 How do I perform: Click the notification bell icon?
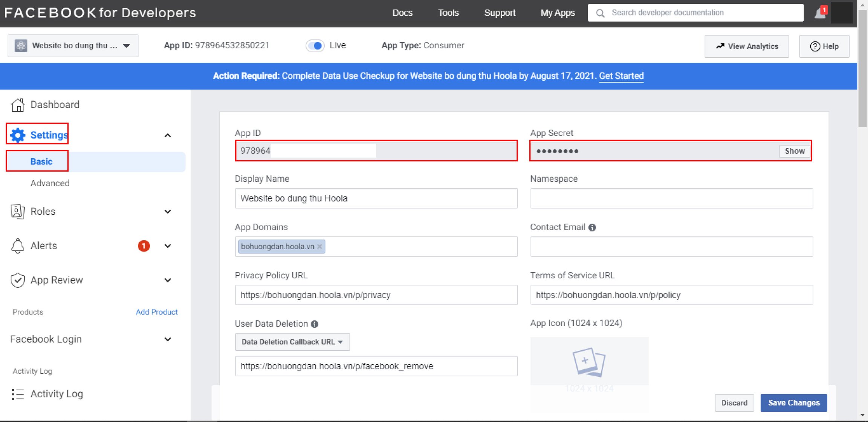(820, 13)
